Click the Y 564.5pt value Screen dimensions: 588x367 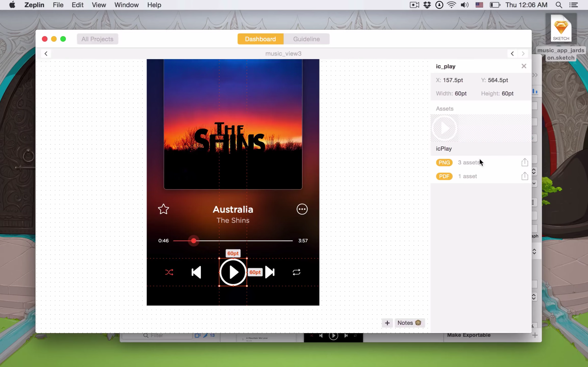(498, 80)
